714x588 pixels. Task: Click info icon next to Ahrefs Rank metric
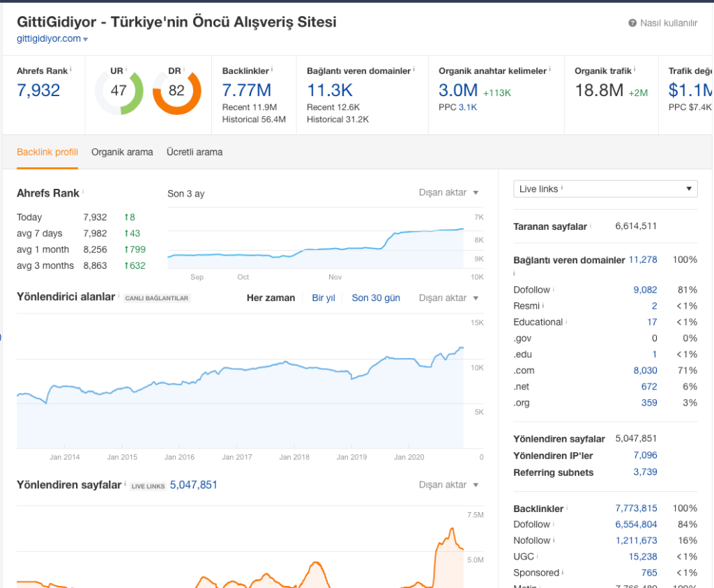click(70, 69)
